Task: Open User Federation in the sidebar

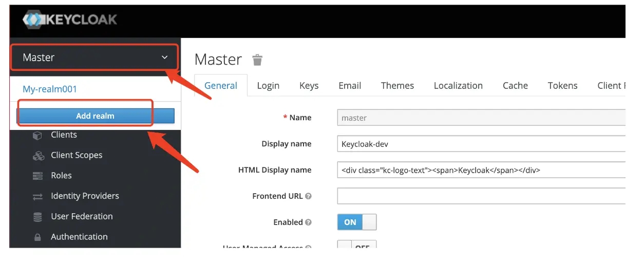Action: tap(82, 217)
